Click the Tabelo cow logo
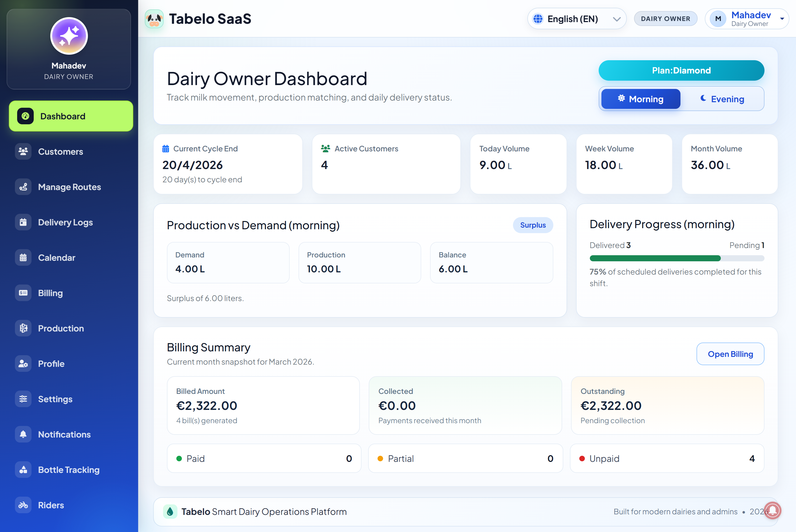Viewport: 796px width, 532px height. tap(154, 19)
